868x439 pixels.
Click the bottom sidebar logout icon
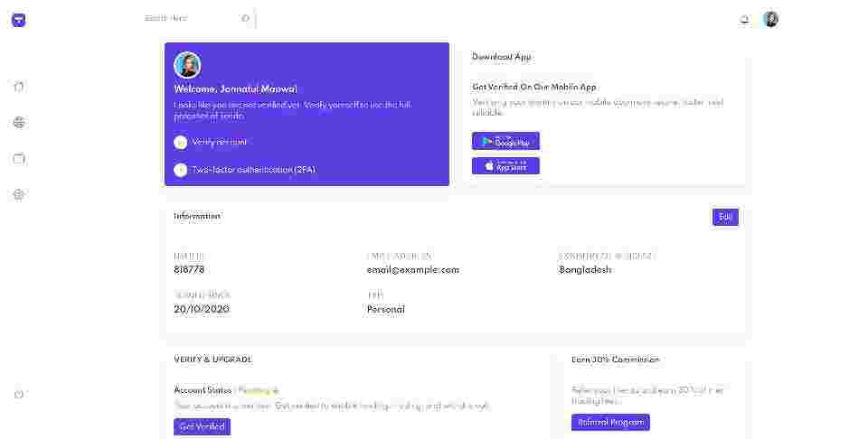point(19,394)
